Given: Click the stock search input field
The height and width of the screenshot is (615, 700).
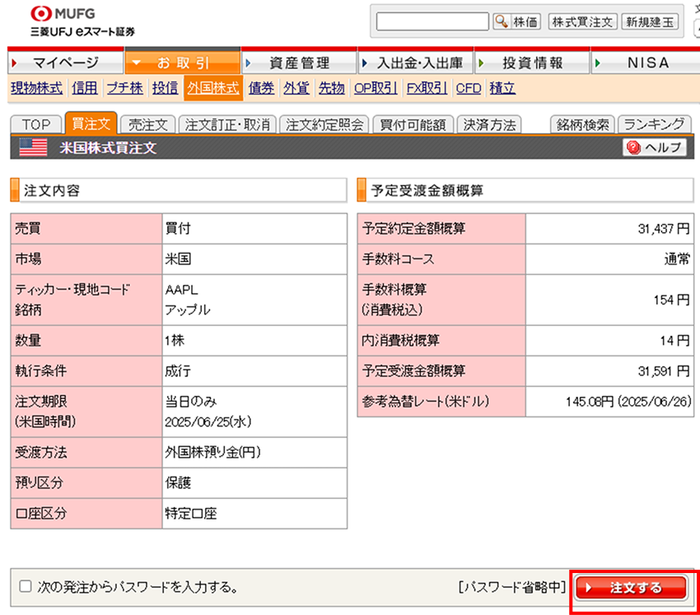Looking at the screenshot, I should click(x=432, y=22).
